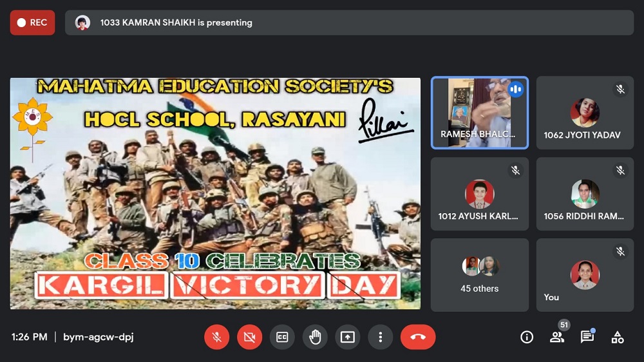Select the 1056 RIDDHI RAM... tile

click(585, 194)
